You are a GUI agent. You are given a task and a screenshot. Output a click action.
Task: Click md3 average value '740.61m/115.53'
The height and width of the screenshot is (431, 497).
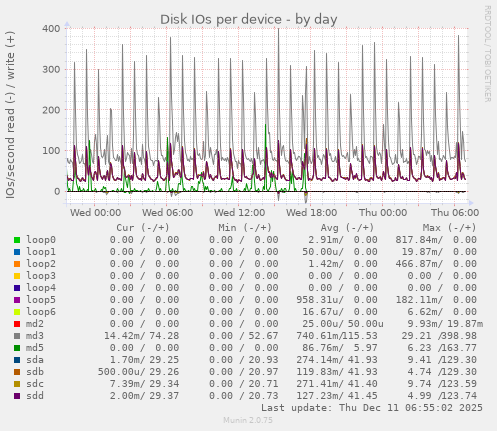[337, 336]
